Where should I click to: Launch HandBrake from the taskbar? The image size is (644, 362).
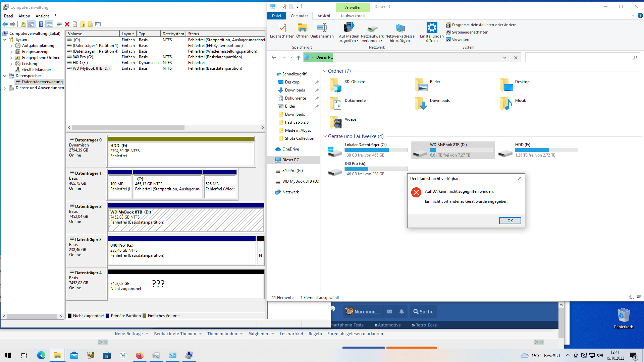[x=90, y=355]
